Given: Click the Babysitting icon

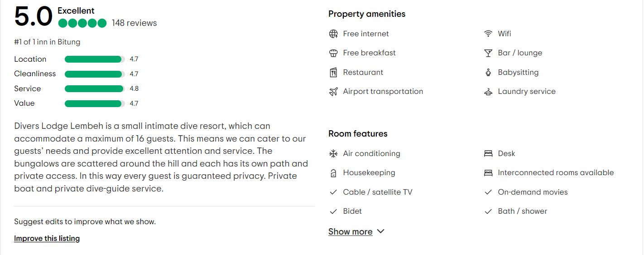Looking at the screenshot, I should point(488,73).
